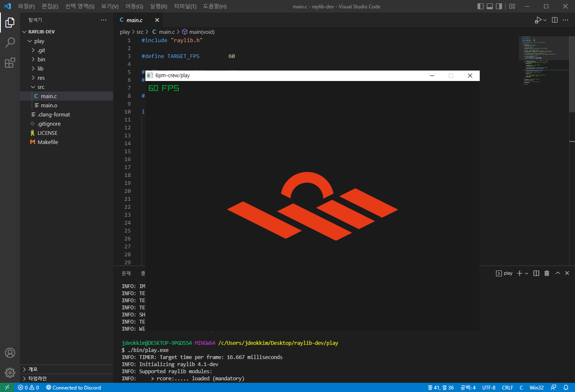Open terminal launch profile dropdown arrow
This screenshot has height=392, width=575.
click(x=527, y=273)
